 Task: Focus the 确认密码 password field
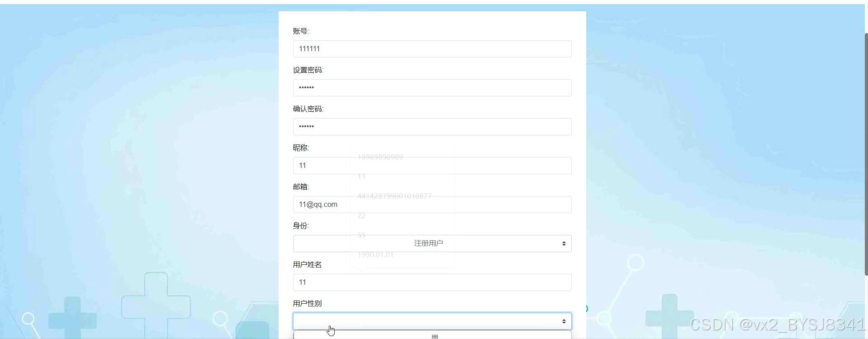coord(432,127)
